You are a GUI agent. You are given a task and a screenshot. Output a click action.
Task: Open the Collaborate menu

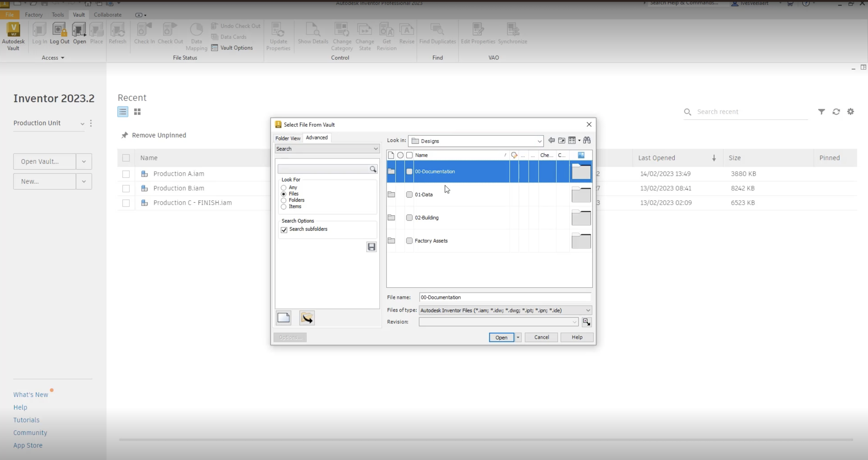point(107,14)
